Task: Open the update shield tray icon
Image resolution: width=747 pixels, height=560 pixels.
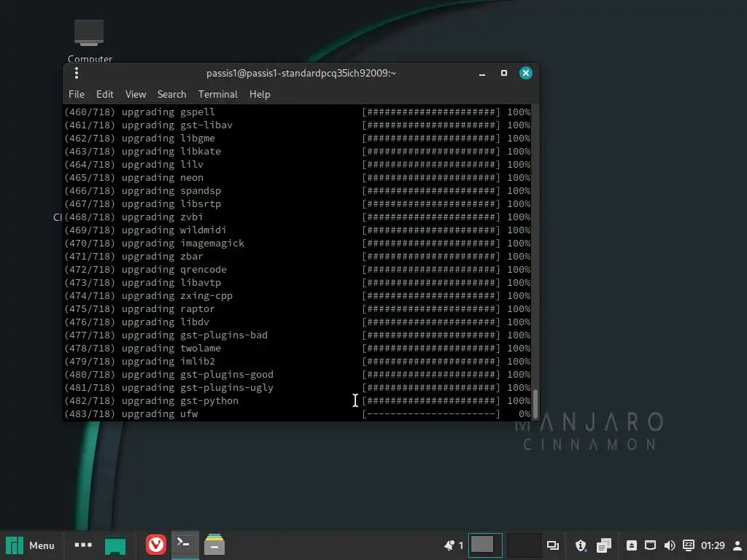Action: click(x=580, y=545)
